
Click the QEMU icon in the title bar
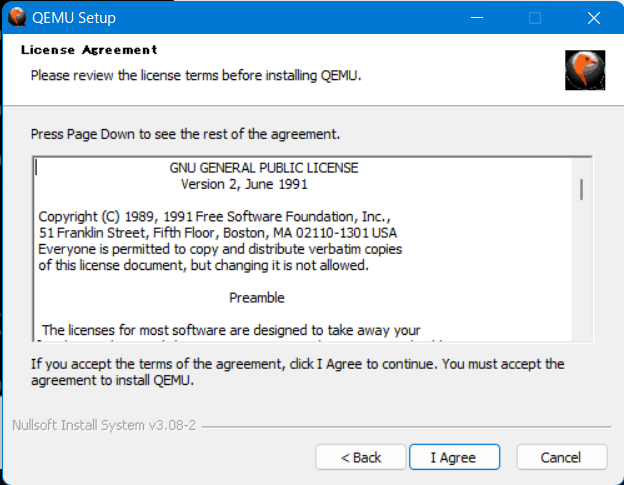pyautogui.click(x=16, y=17)
